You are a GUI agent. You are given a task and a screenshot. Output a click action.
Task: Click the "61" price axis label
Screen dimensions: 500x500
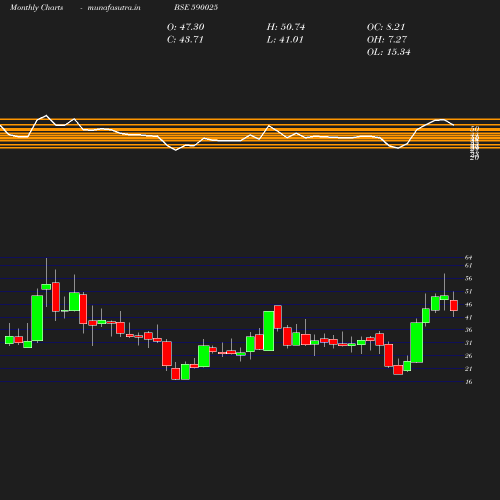click(468, 266)
